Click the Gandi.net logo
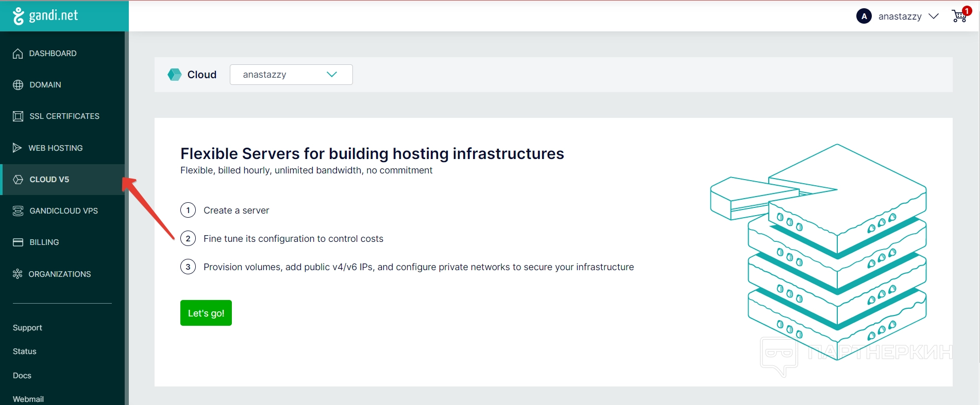The image size is (980, 405). pos(46,16)
